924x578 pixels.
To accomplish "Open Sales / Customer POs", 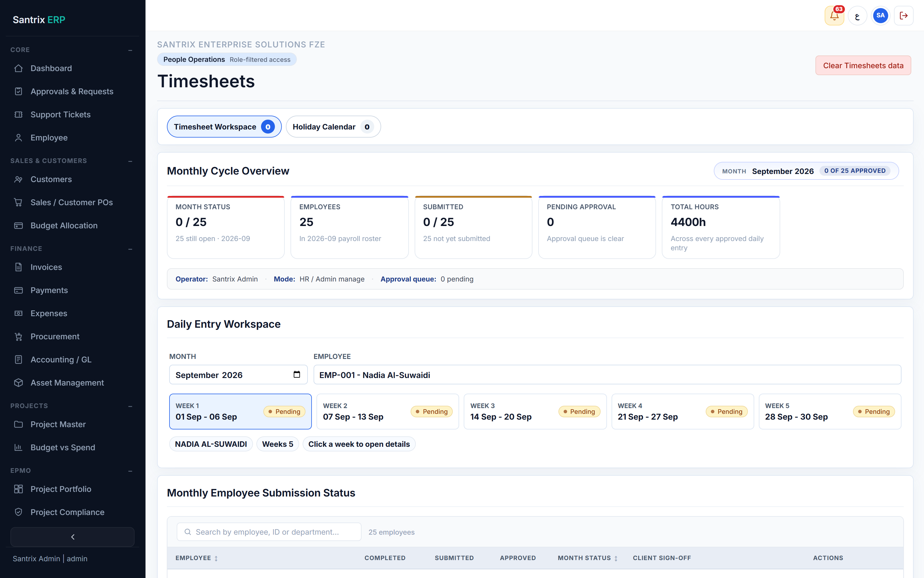I will tap(72, 202).
